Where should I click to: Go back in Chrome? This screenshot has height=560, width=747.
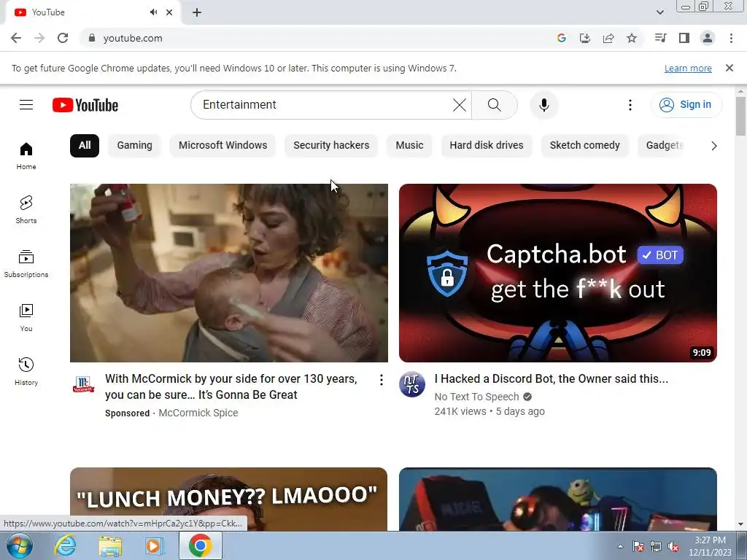point(16,38)
